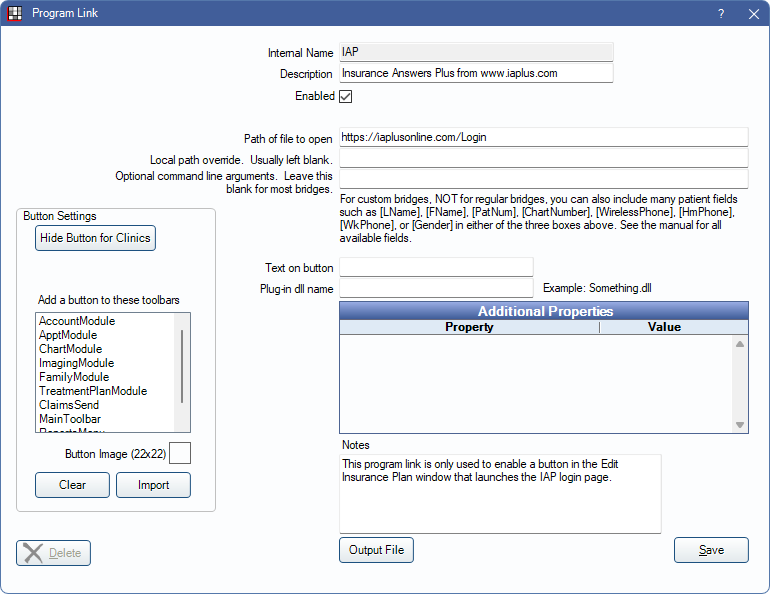This screenshot has width=770, height=594.
Task: Select MainToolbar in toolbar list
Action: pos(70,419)
